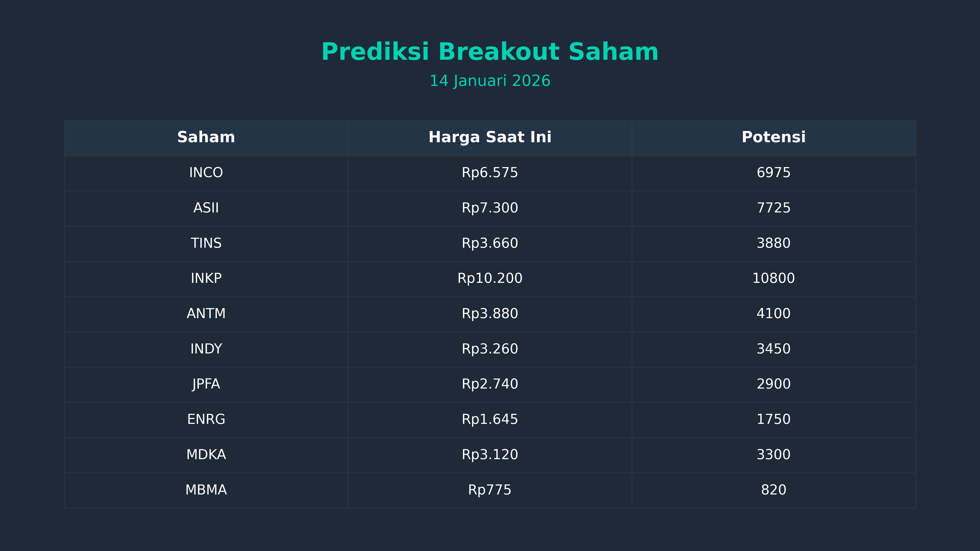Select the TINS row label
The width and height of the screenshot is (980, 551).
206,243
